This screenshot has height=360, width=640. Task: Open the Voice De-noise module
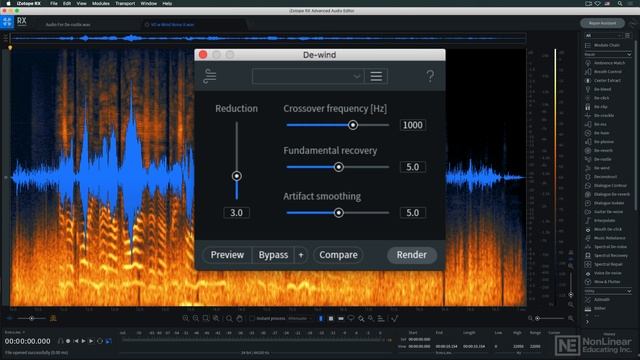(607, 273)
